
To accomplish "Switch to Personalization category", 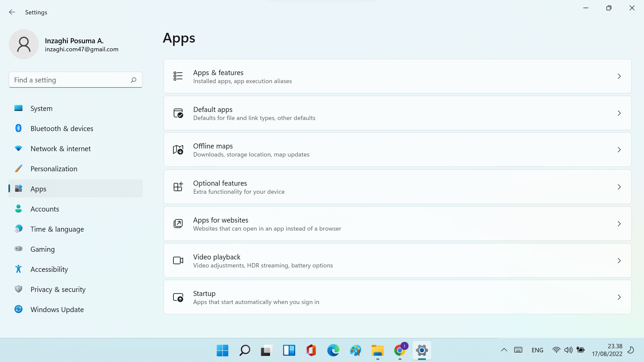I will pos(54,169).
